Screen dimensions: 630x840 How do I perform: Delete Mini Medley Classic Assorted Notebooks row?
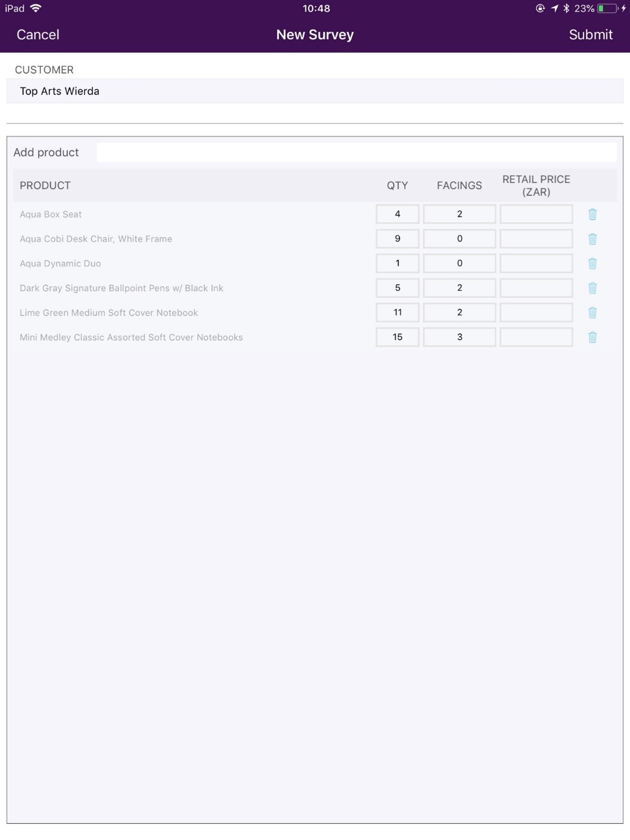coord(592,337)
